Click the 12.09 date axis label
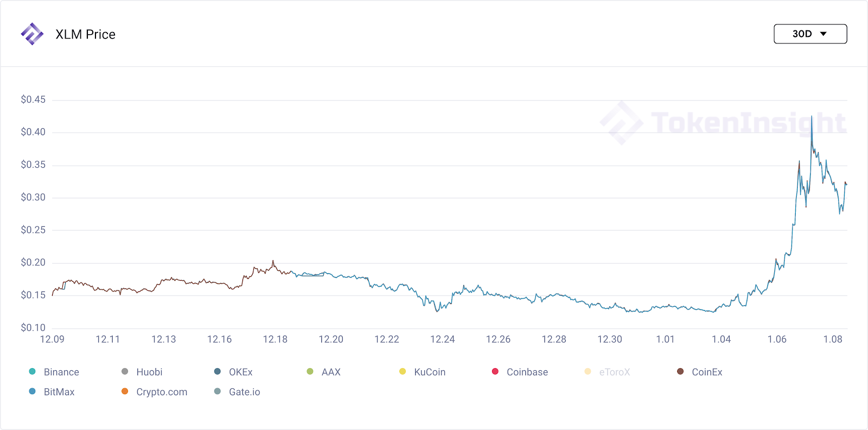The width and height of the screenshot is (868, 430). 52,339
